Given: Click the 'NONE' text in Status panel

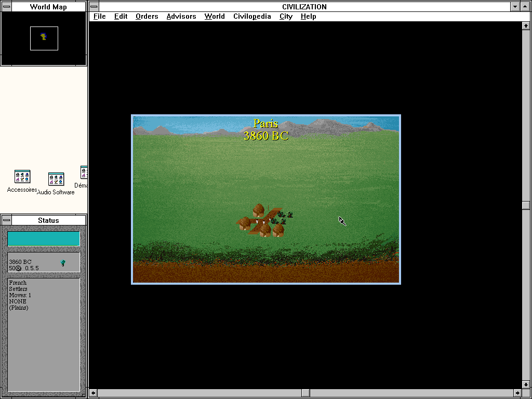Looking at the screenshot, I should click(x=18, y=301).
